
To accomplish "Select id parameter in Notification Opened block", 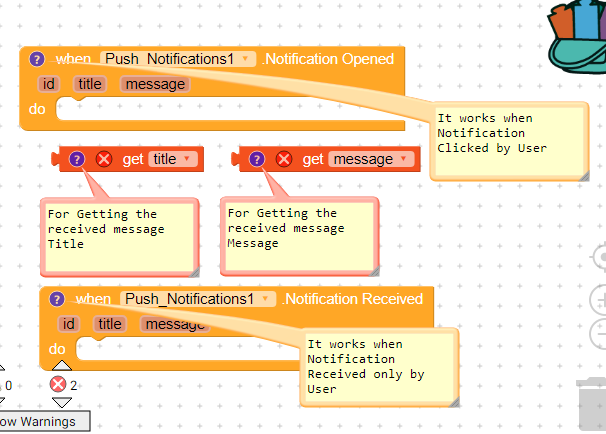I will (49, 84).
